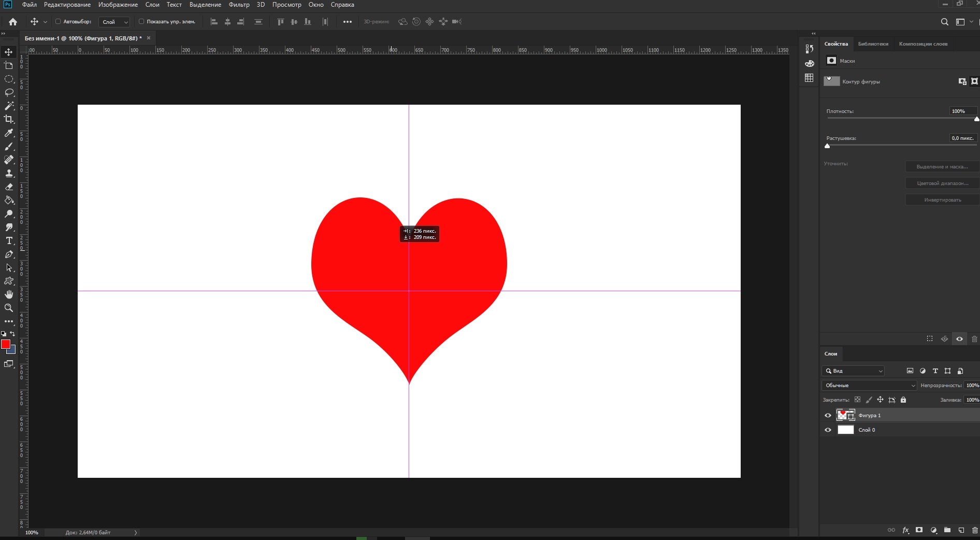Expand the Обычные blend mode dropdown
Image resolution: width=980 pixels, height=540 pixels.
[869, 385]
